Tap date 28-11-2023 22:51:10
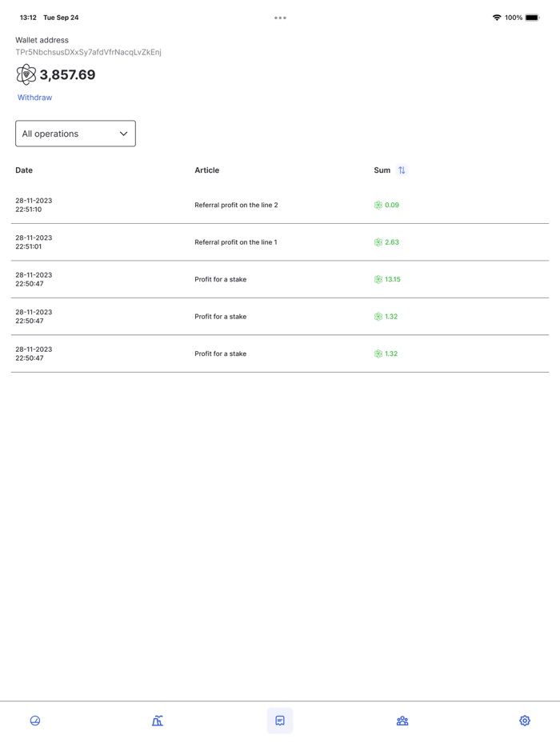Image resolution: width=560 pixels, height=747 pixels. click(34, 205)
